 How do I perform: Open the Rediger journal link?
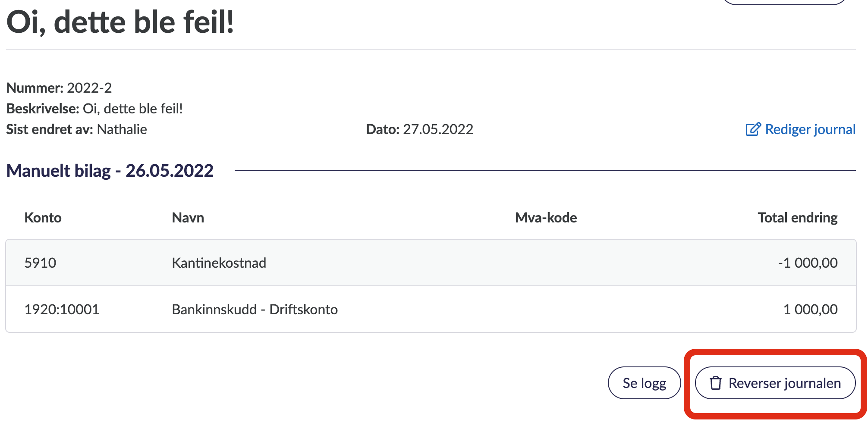810,129
